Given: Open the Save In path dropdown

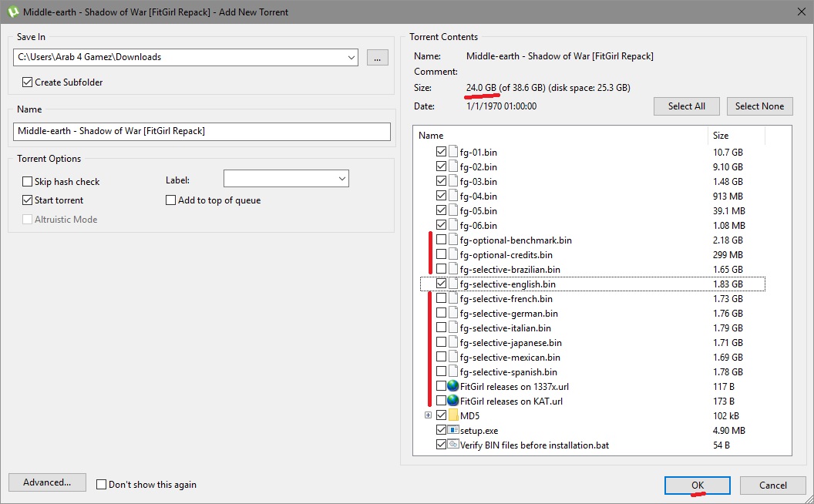Looking at the screenshot, I should coord(351,57).
